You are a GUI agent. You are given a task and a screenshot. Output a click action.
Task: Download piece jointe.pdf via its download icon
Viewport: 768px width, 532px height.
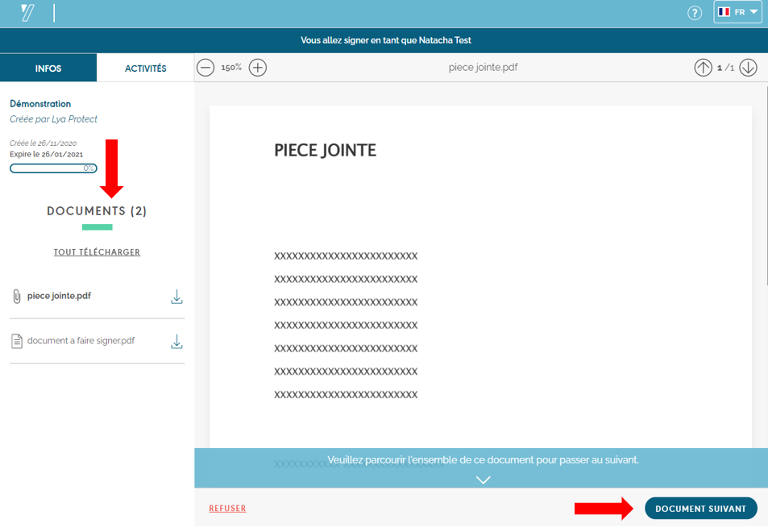click(176, 297)
